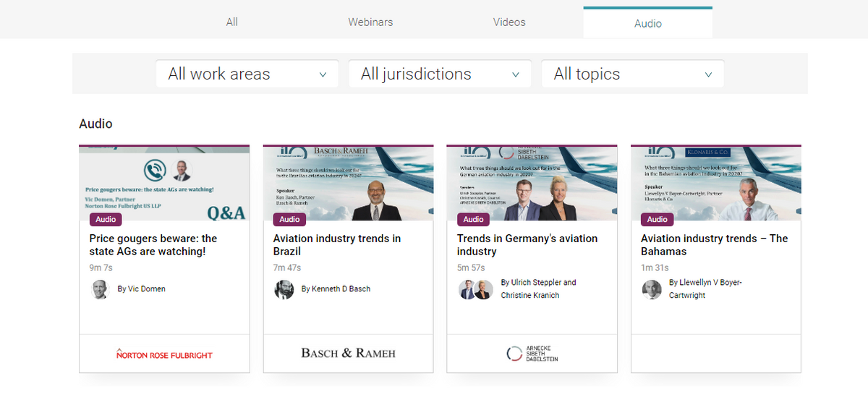This screenshot has height=394, width=868.
Task: Open 'Aviation industry trends – The Bahamas' title
Action: [714, 245]
